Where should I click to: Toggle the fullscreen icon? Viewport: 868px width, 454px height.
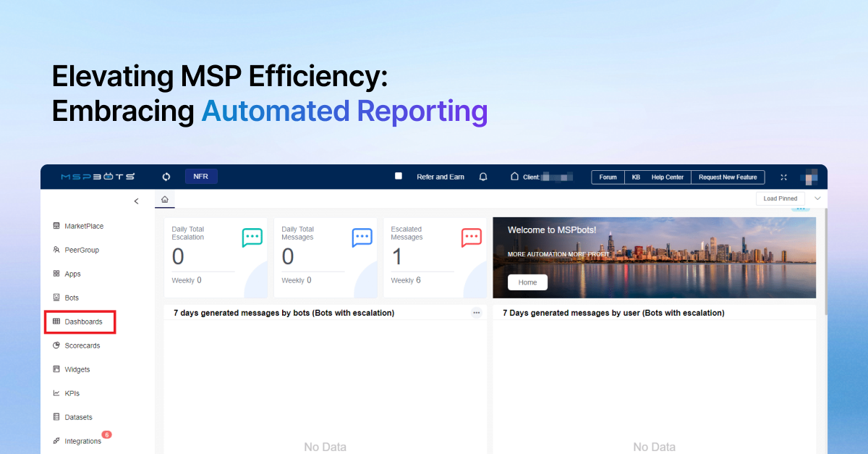click(x=783, y=177)
